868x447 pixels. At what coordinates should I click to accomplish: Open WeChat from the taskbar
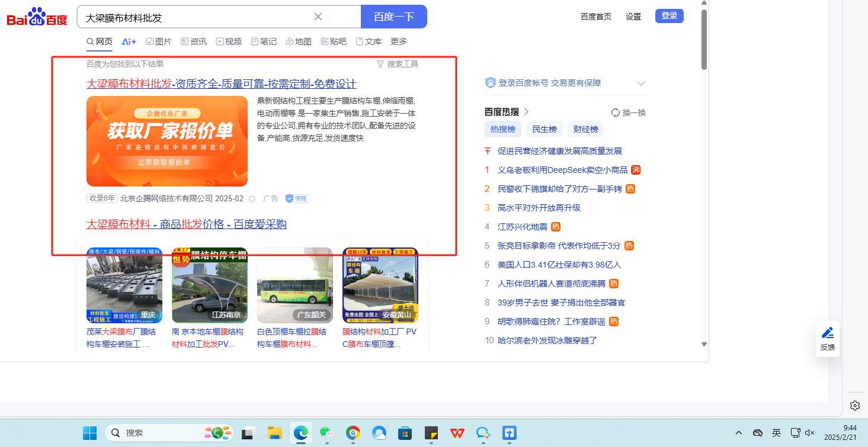click(x=326, y=433)
